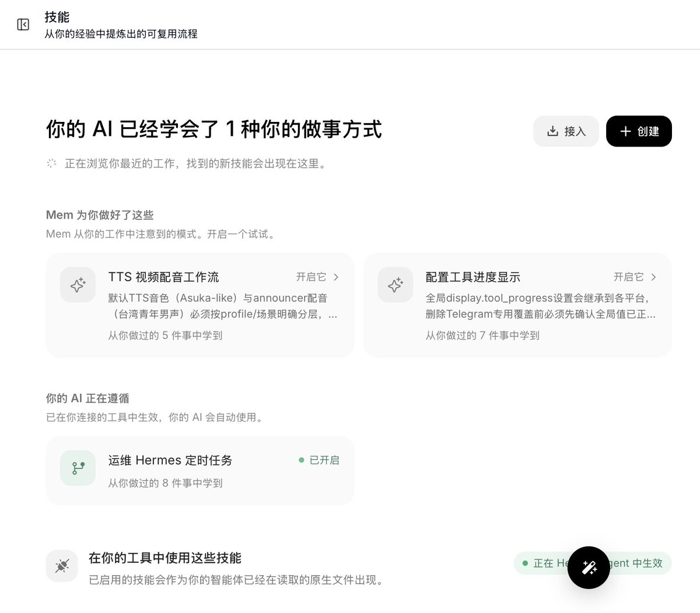
Task: Click the Mem 从你的工作中注意到的模式 subtitle
Action: [x=161, y=234]
